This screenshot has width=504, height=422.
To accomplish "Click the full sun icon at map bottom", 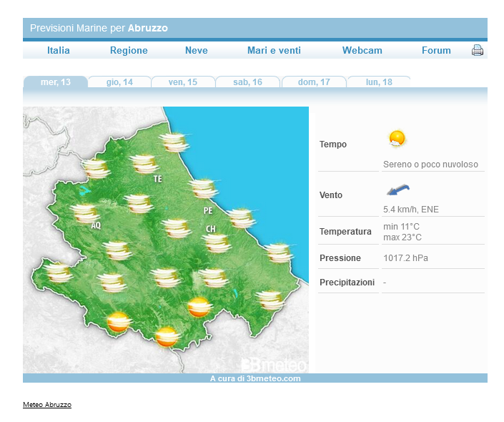I will coord(167,336).
